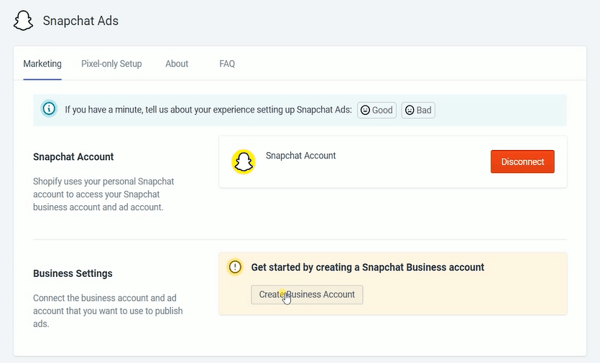The image size is (600, 363).
Task: Click the feedback prompt text about your experience
Action: [208, 110]
